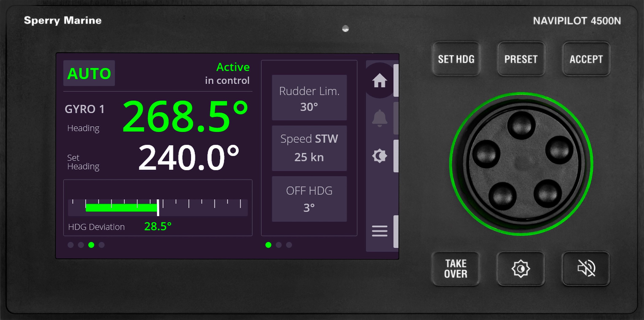Tap the 28.5° deviation readout
This screenshot has height=320, width=644.
(x=158, y=226)
